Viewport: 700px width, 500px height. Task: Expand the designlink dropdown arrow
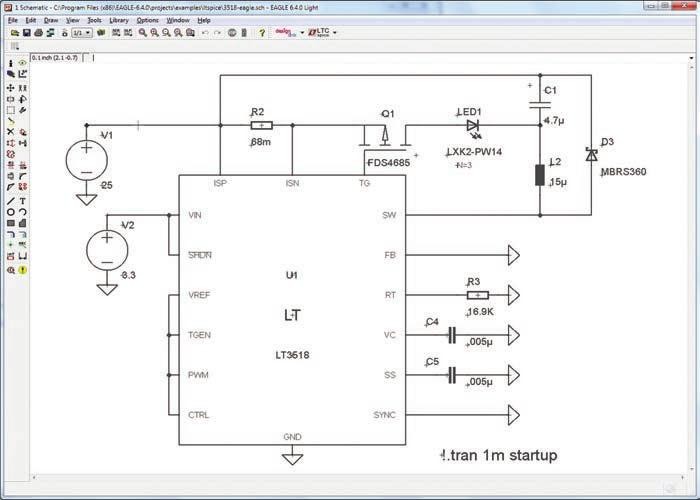[x=302, y=33]
